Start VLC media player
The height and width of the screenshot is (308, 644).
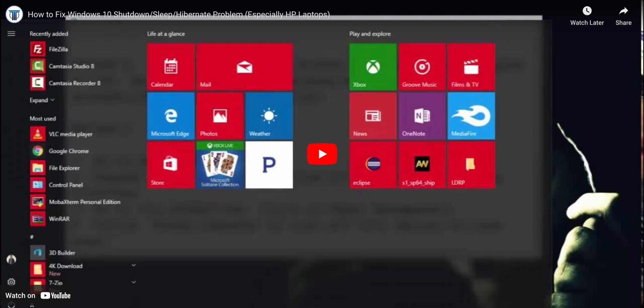pyautogui.click(x=70, y=134)
